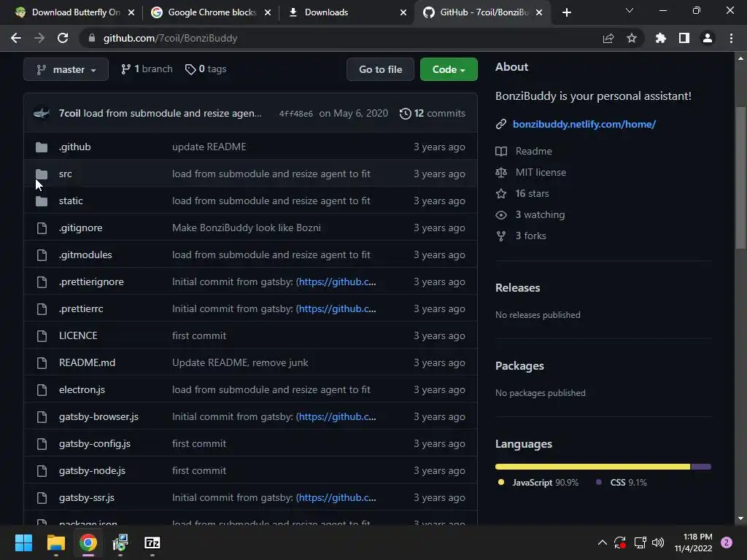Reload the GitHub page
The height and width of the screenshot is (560, 747).
coord(63,38)
